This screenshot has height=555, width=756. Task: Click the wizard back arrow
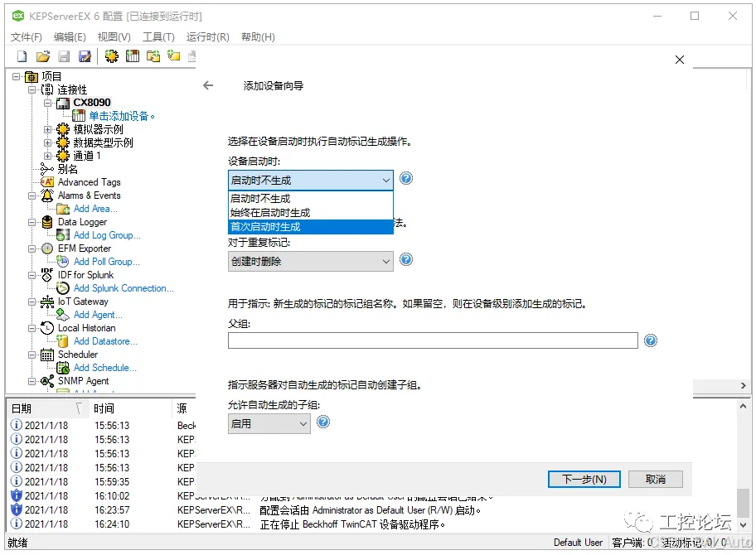click(208, 86)
